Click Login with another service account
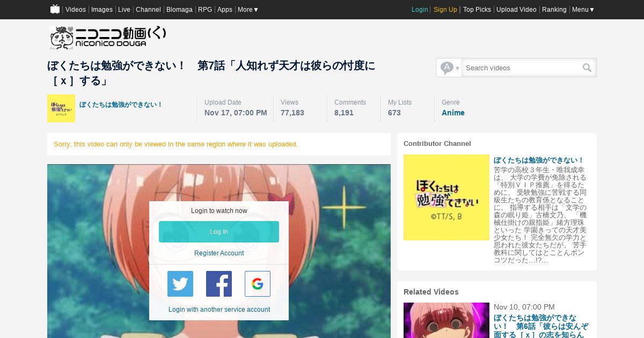644x338 pixels. coord(219,310)
